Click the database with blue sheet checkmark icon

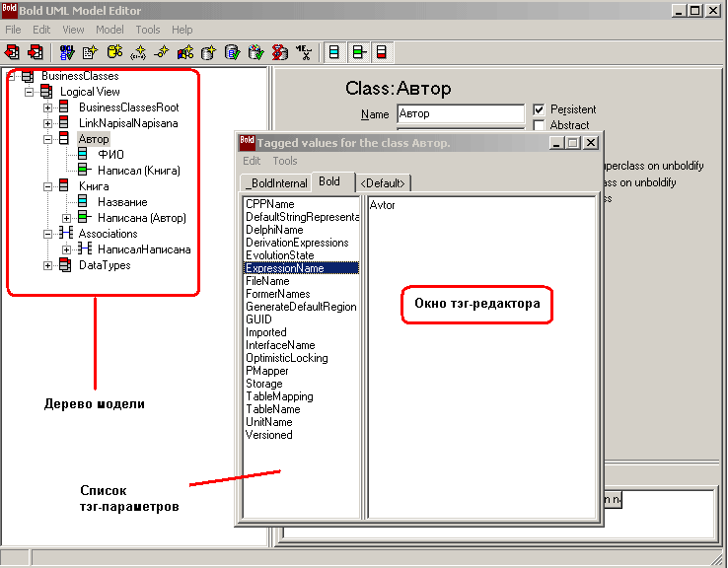tap(233, 52)
